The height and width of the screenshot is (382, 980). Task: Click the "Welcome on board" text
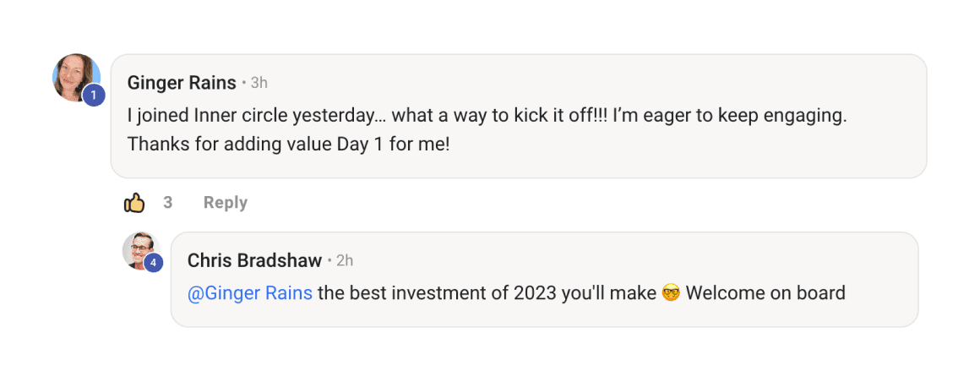(x=765, y=293)
